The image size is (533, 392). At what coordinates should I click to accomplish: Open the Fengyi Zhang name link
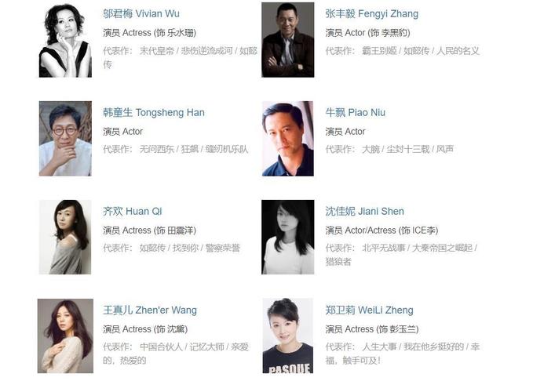click(x=371, y=14)
